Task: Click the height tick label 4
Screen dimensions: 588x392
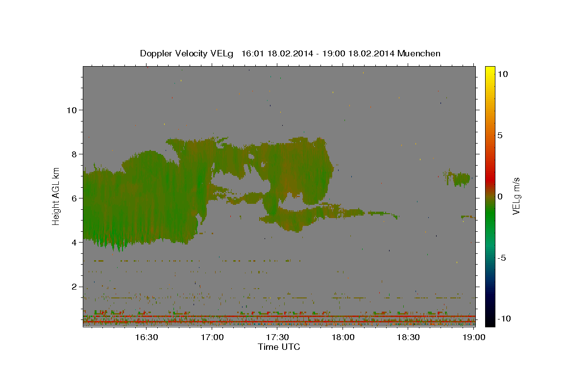Action: point(73,242)
